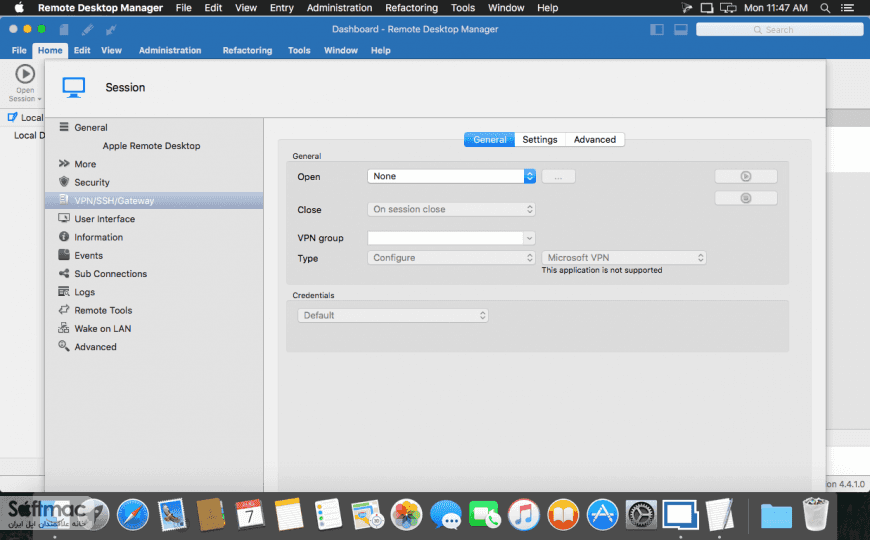Toggle the bottom panel layout icon
870x540 pixels.
681,29
